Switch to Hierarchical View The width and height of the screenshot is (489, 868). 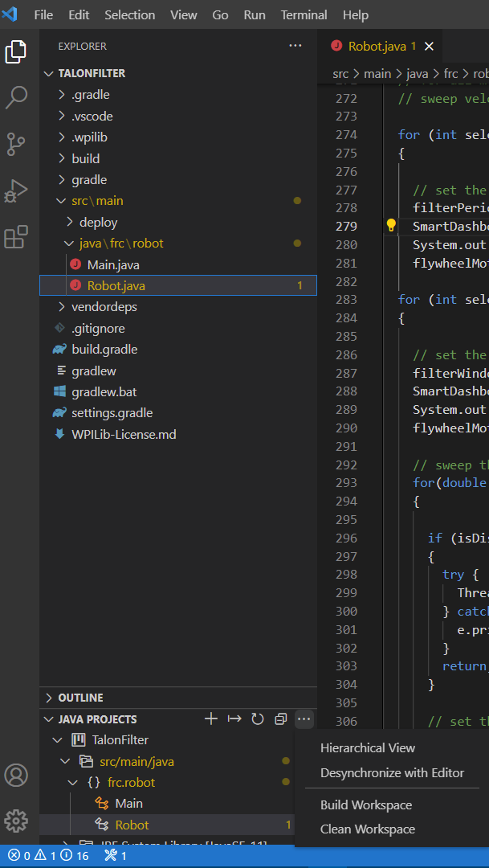pos(367,747)
